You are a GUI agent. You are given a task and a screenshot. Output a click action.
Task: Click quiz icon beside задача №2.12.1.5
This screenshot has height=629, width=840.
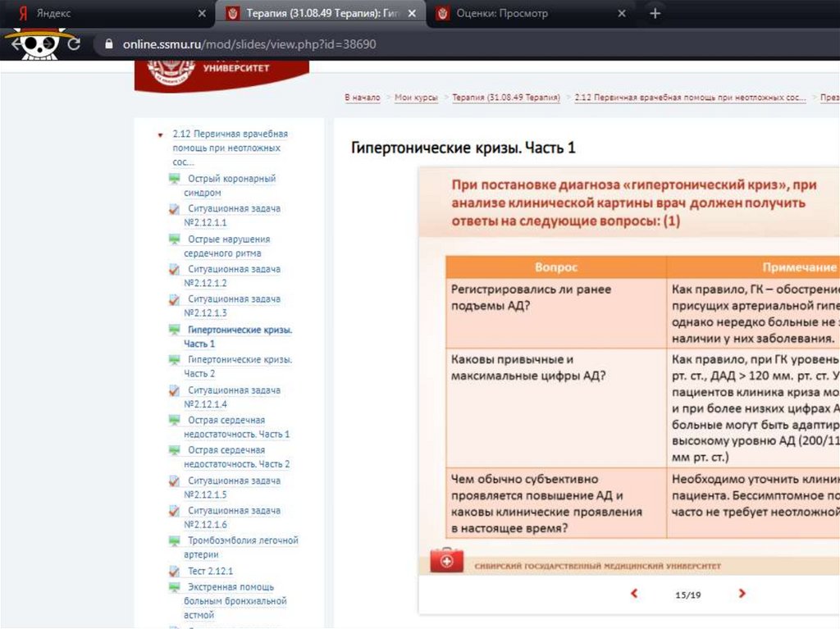point(174,481)
